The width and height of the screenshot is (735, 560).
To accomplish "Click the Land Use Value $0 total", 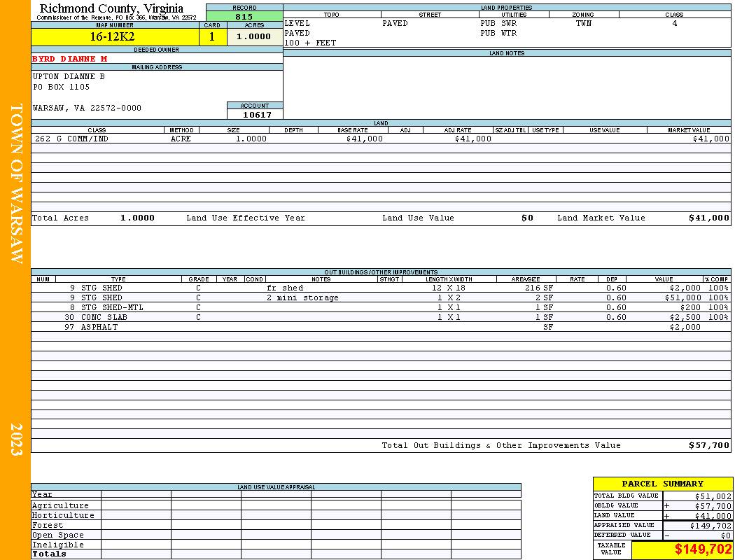I will point(527,218).
